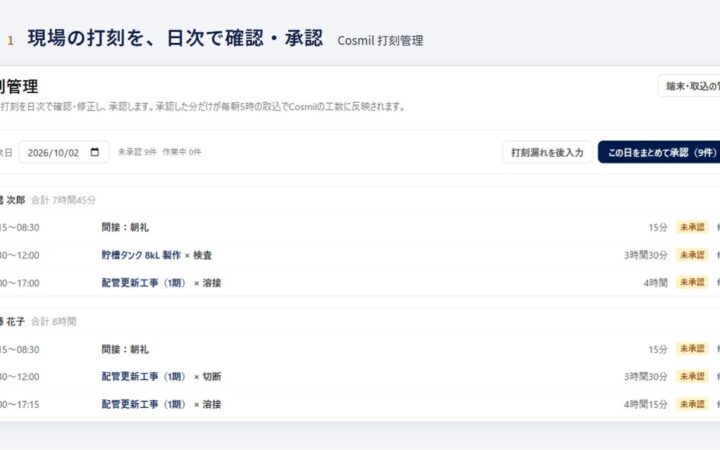
Task: Click the 合計 8時間 total for 花子
Action: click(53, 321)
